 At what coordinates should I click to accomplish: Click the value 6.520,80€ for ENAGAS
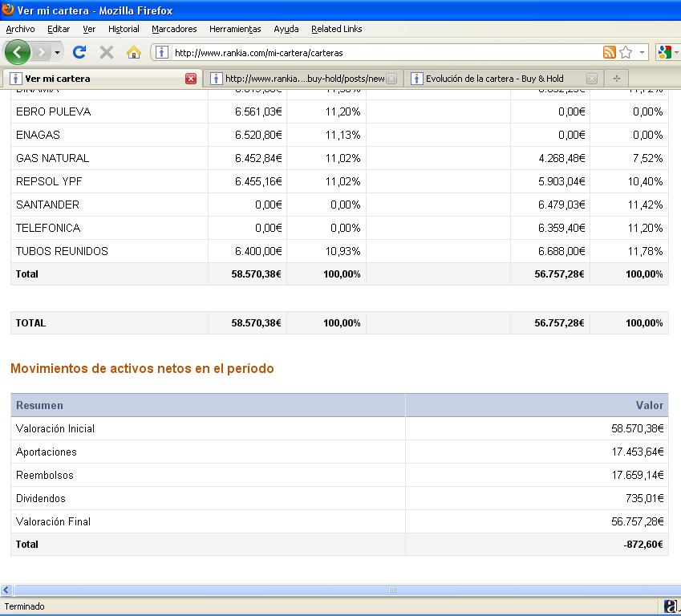[258, 135]
